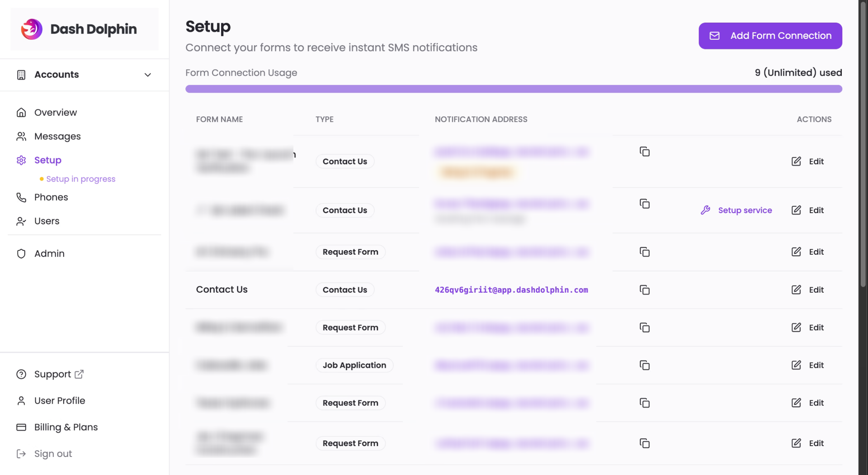The width and height of the screenshot is (868, 475).
Task: Click the Billing credit card icon
Action: click(x=21, y=427)
